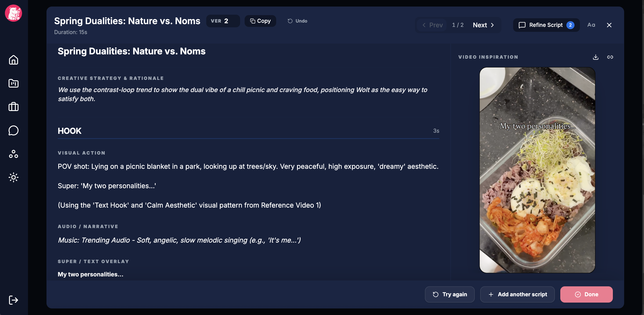Viewport: 644px width, 315px height.
Task: Click the video inspiration thumbnail
Action: [537, 170]
